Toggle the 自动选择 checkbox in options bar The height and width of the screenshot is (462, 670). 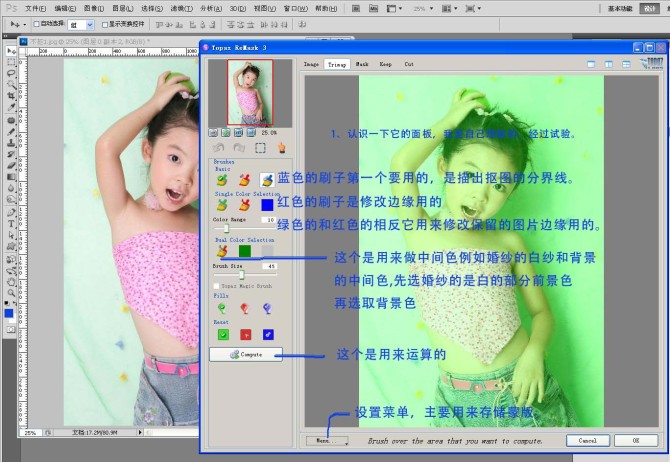pyautogui.click(x=37, y=23)
